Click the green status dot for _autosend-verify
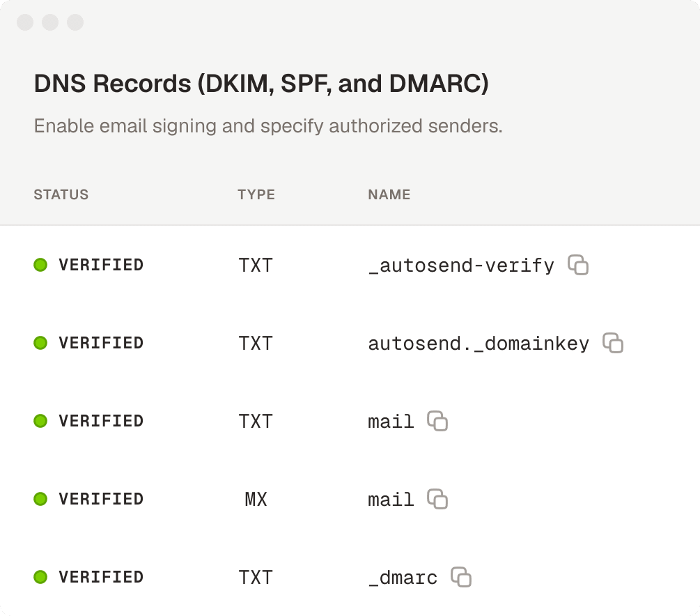The width and height of the screenshot is (700, 616). (x=40, y=265)
